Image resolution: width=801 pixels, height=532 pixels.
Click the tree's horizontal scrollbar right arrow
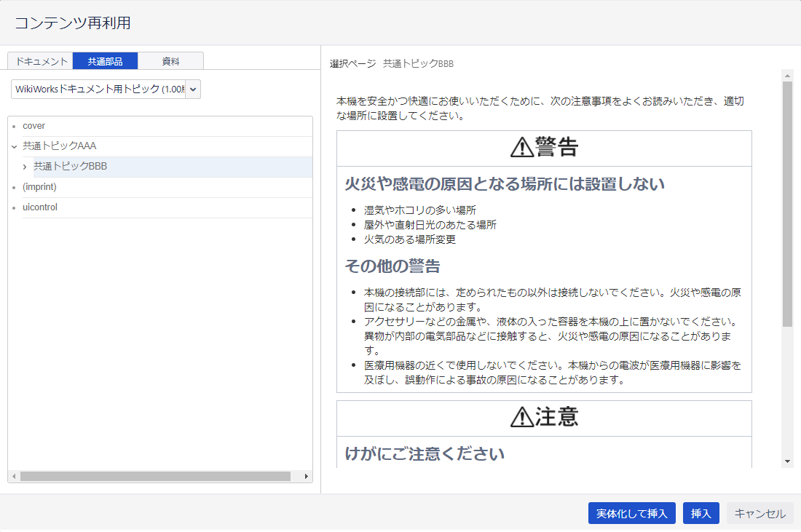(306, 476)
